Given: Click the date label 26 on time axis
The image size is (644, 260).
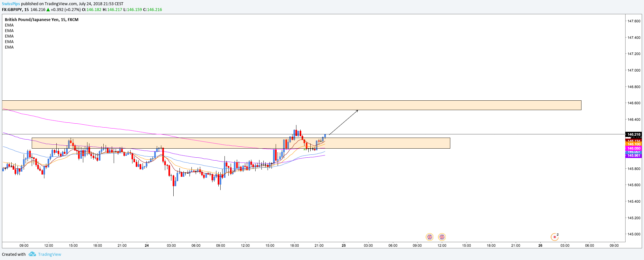Looking at the screenshot, I should point(540,245).
